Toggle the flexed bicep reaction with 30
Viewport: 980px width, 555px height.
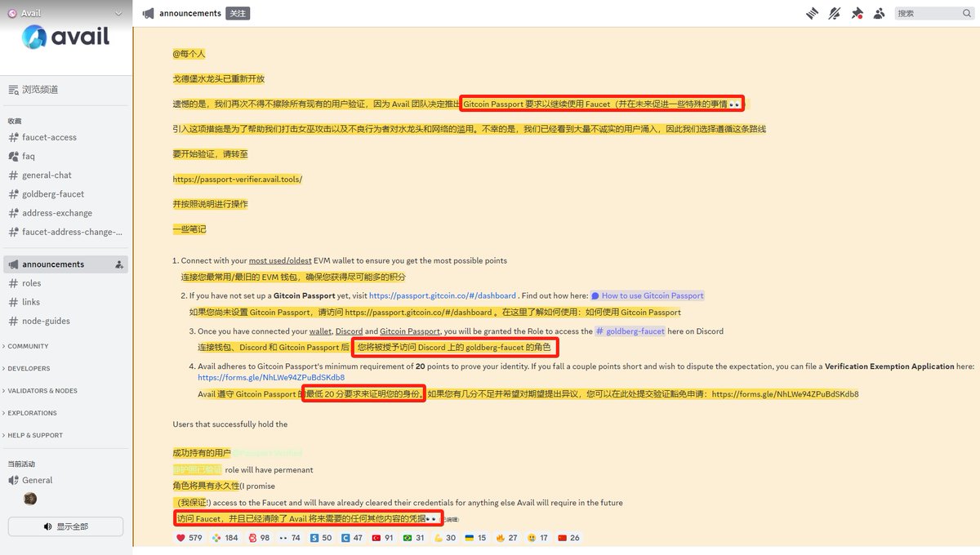click(446, 538)
